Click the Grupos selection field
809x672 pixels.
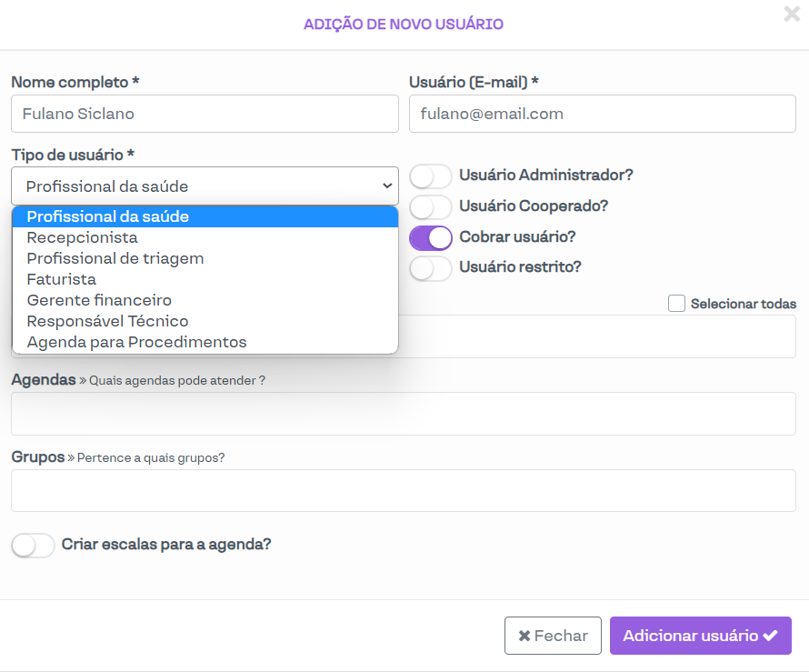coord(403,491)
